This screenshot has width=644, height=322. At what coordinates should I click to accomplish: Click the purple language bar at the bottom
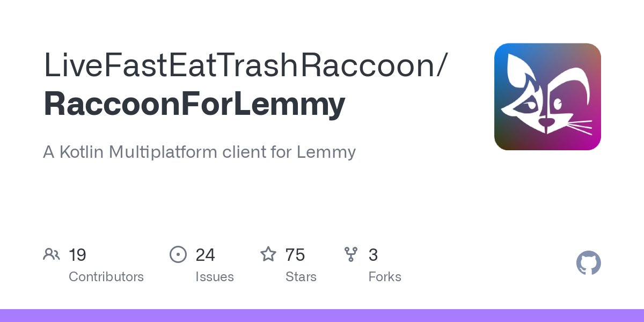322,316
